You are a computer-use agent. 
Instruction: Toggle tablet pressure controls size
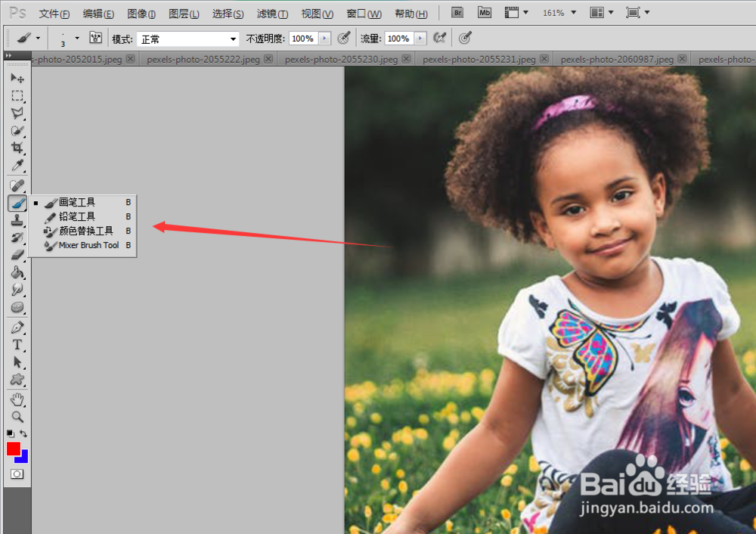point(464,38)
